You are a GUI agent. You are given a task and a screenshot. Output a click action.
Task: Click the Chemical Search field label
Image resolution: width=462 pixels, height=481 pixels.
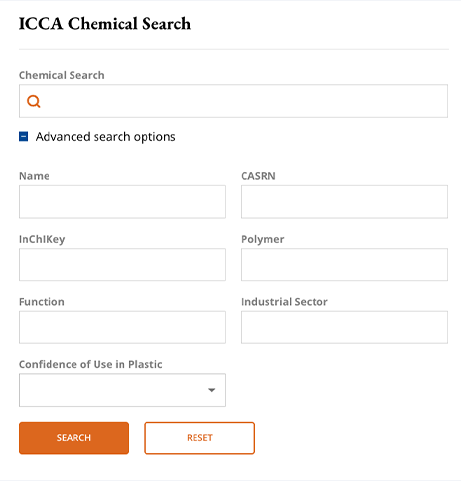click(x=62, y=75)
